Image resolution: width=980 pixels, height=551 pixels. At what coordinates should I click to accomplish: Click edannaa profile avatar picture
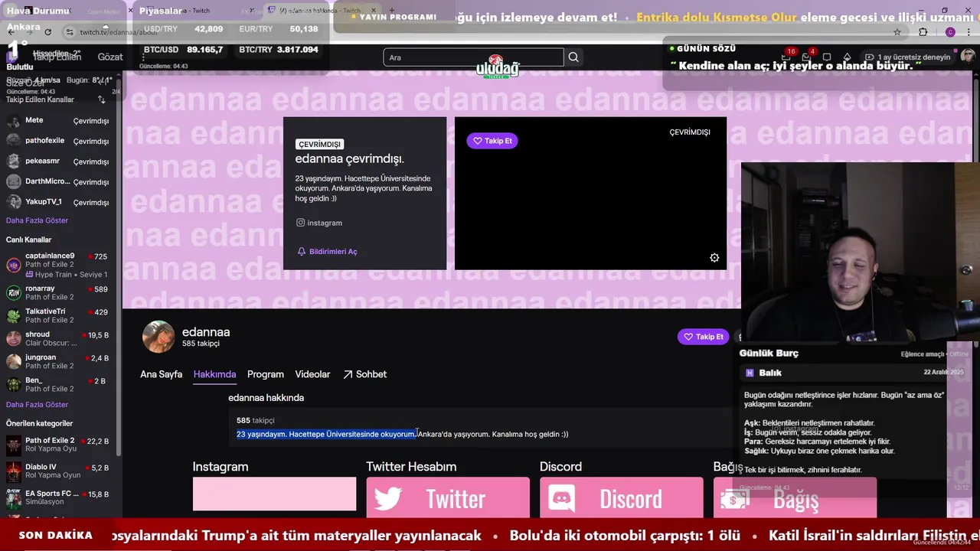pyautogui.click(x=158, y=337)
